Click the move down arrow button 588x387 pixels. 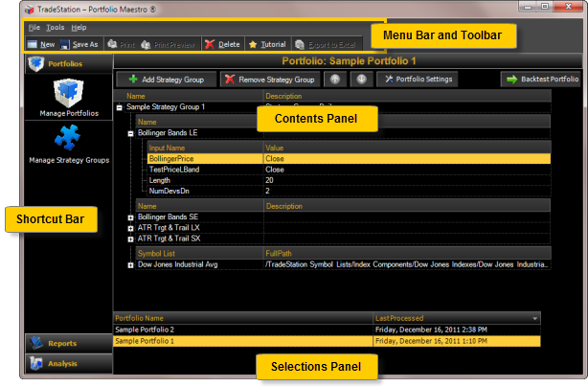pos(361,80)
